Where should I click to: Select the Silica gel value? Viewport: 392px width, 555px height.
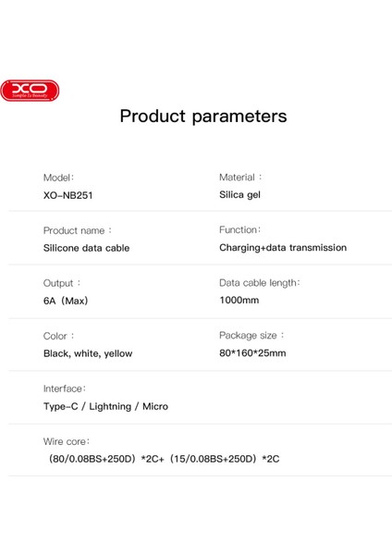coord(239,195)
